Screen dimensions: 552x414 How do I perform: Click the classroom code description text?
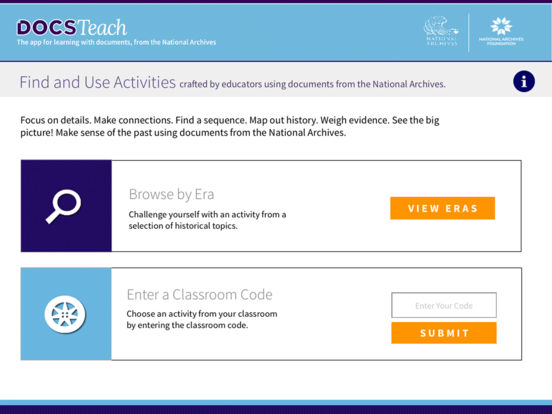pyautogui.click(x=202, y=319)
